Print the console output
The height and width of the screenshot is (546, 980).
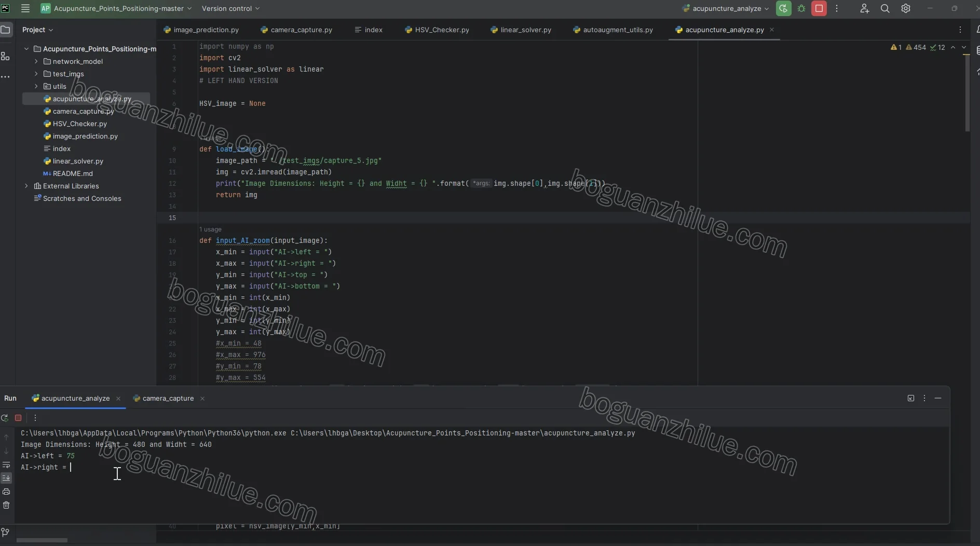tap(6, 492)
